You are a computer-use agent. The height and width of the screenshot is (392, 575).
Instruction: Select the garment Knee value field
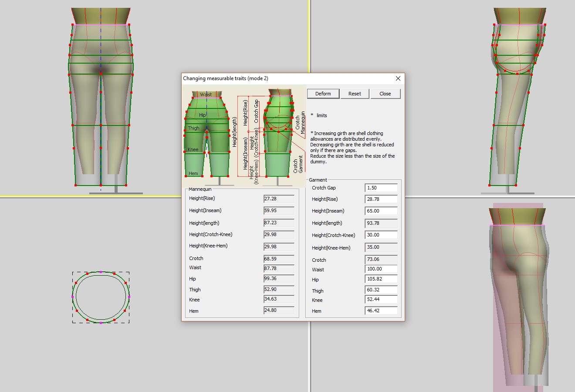tap(381, 300)
